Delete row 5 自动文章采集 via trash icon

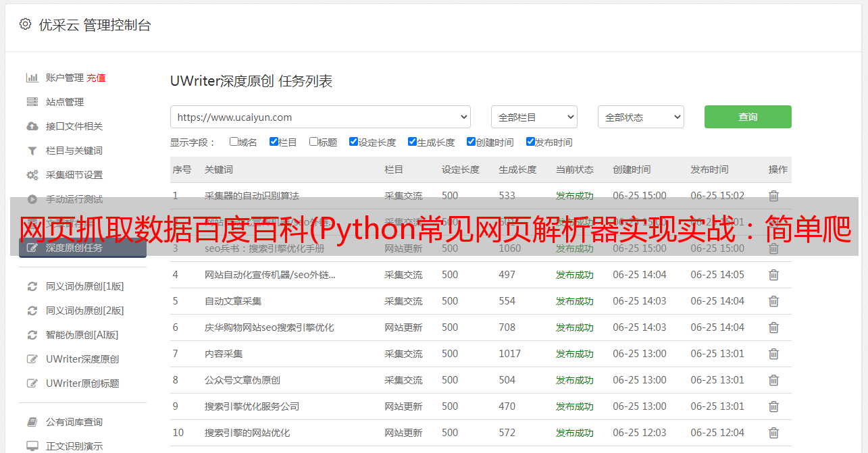[x=773, y=301]
